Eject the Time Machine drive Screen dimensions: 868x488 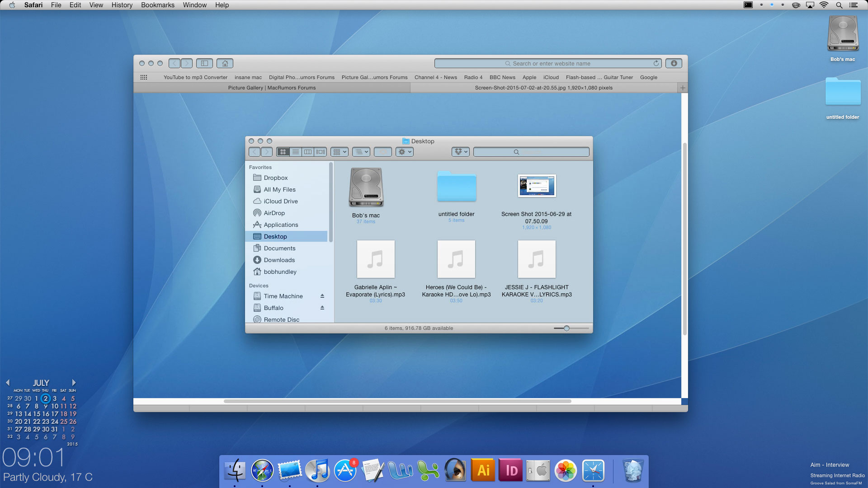322,296
